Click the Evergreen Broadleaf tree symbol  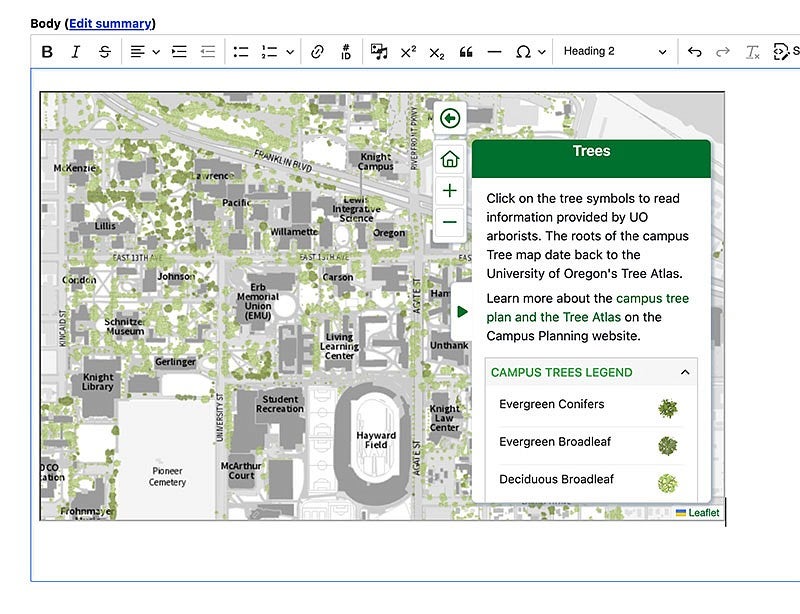click(667, 446)
